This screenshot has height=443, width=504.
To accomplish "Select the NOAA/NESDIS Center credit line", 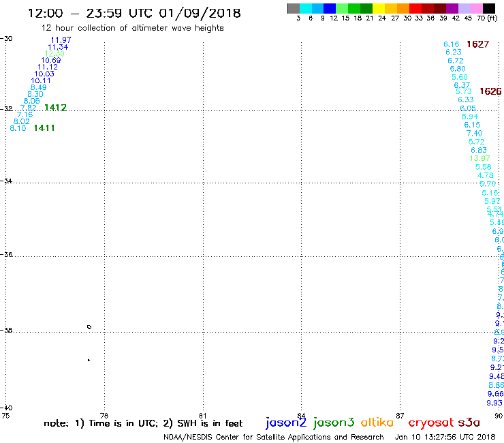I will click(274, 438).
